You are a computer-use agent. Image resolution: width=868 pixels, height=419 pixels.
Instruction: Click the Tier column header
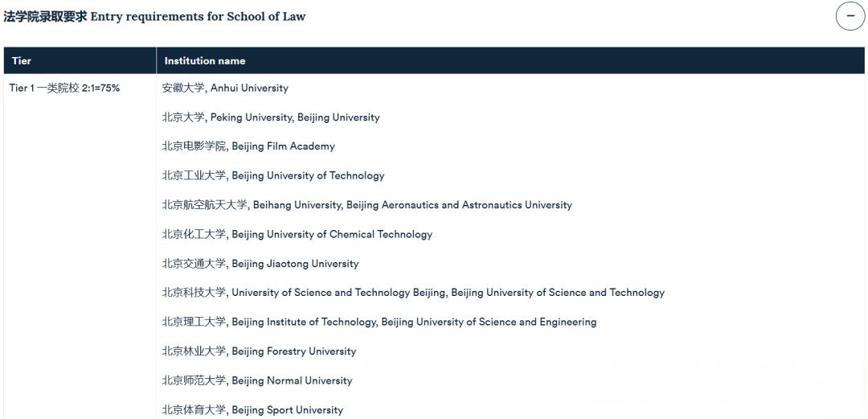(x=22, y=60)
